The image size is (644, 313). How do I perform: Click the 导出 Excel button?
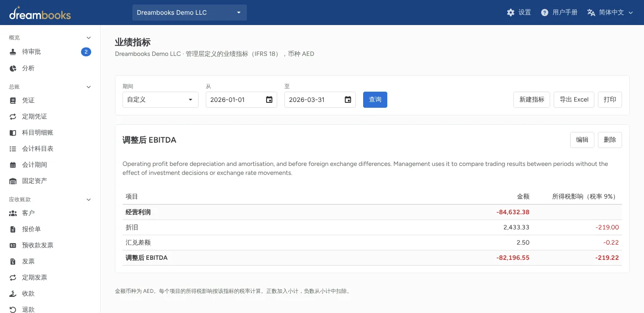[574, 100]
